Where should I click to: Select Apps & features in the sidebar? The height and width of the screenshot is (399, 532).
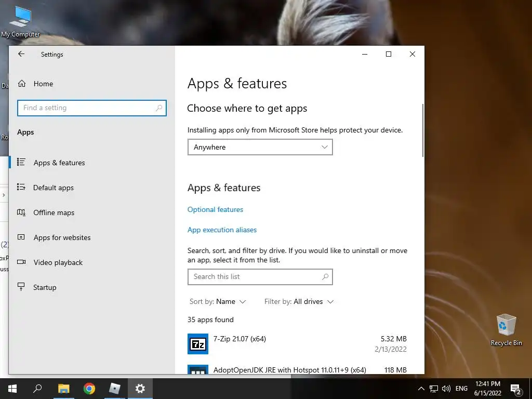(59, 163)
